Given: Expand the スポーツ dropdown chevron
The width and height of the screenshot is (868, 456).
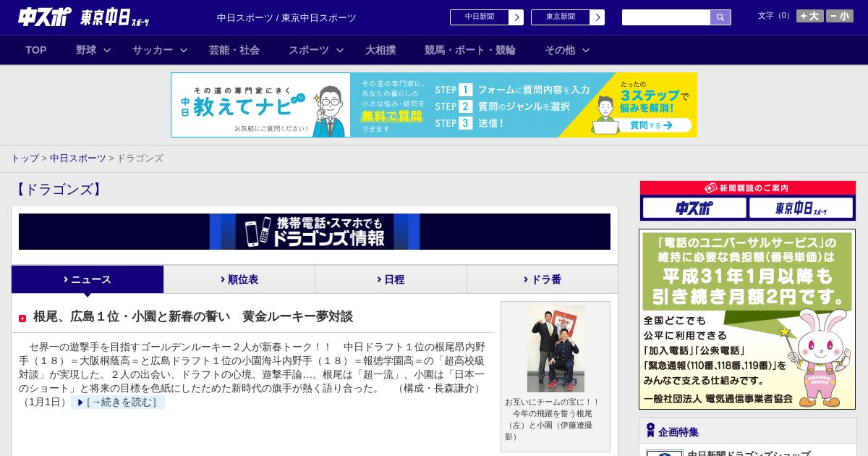Looking at the screenshot, I should pos(340,50).
